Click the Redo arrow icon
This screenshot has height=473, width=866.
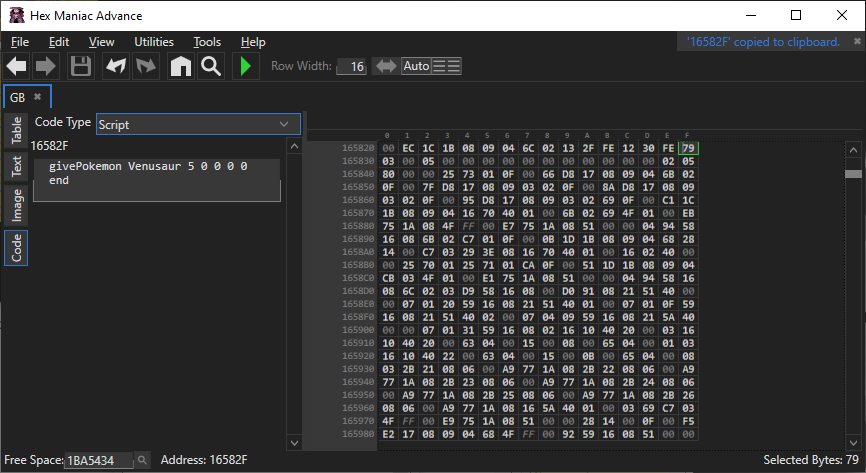pos(146,66)
